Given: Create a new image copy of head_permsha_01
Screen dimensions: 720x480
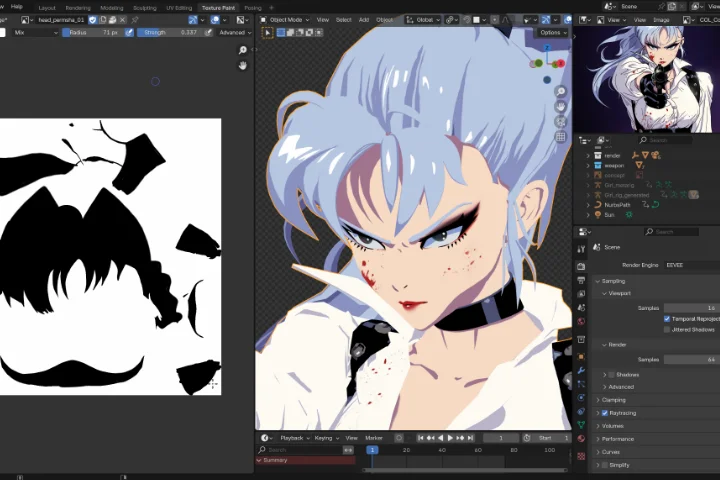Looking at the screenshot, I should [103, 20].
